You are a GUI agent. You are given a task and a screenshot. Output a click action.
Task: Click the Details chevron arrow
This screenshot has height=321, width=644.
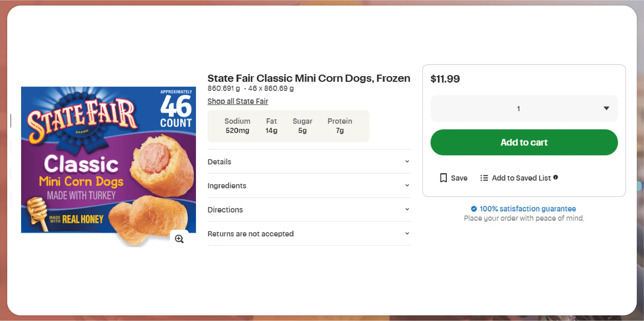click(x=407, y=161)
